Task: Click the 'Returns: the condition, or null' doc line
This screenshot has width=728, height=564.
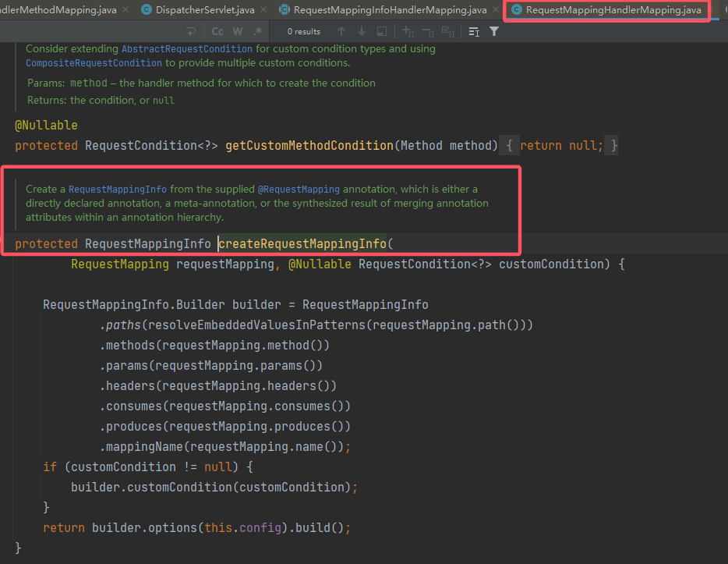Action: tap(101, 101)
